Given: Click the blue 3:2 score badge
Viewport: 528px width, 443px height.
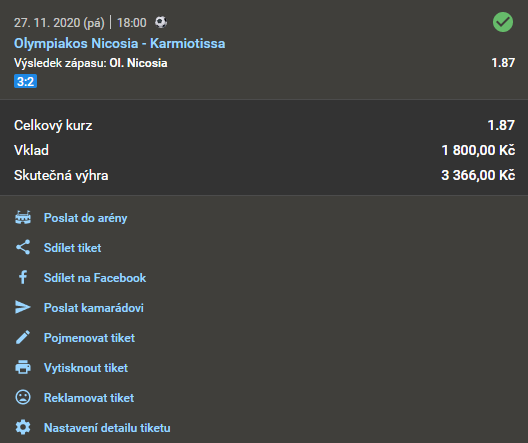Looking at the screenshot, I should click(x=25, y=81).
